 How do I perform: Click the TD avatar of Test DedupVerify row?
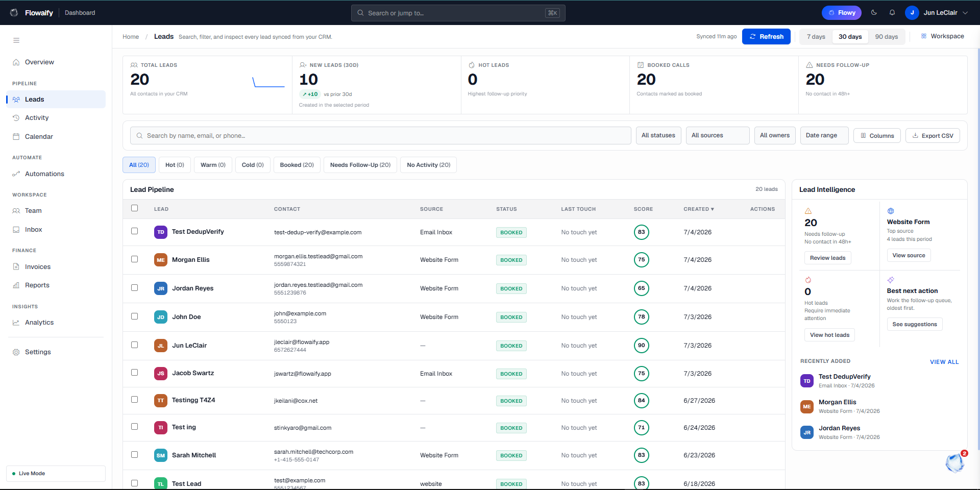[x=161, y=232]
